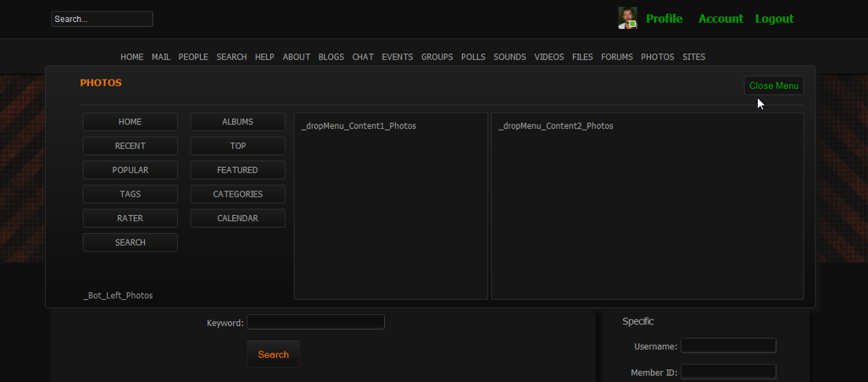View FEATURED photos
The image size is (868, 382).
coord(237,170)
